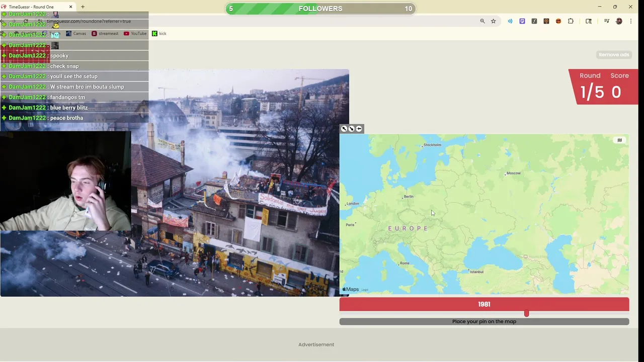Screen dimensions: 644x362
Task: Click the Legal link on the map
Action: [x=365, y=290]
